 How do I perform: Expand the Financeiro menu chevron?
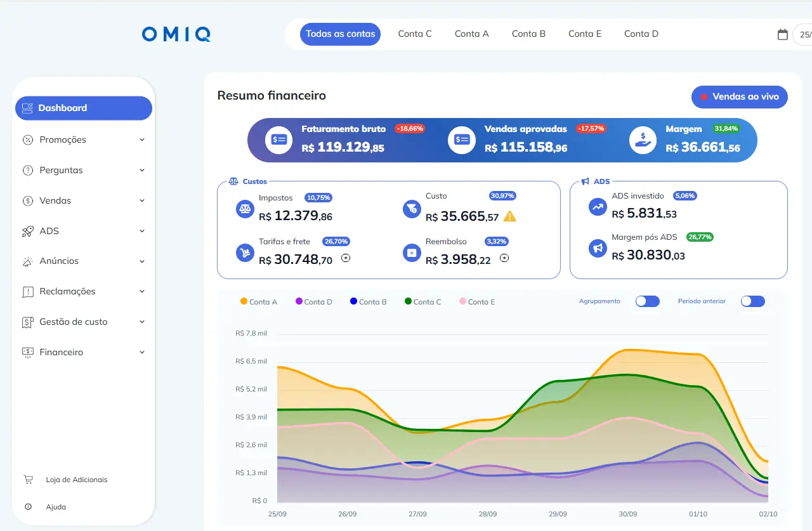pyautogui.click(x=143, y=352)
